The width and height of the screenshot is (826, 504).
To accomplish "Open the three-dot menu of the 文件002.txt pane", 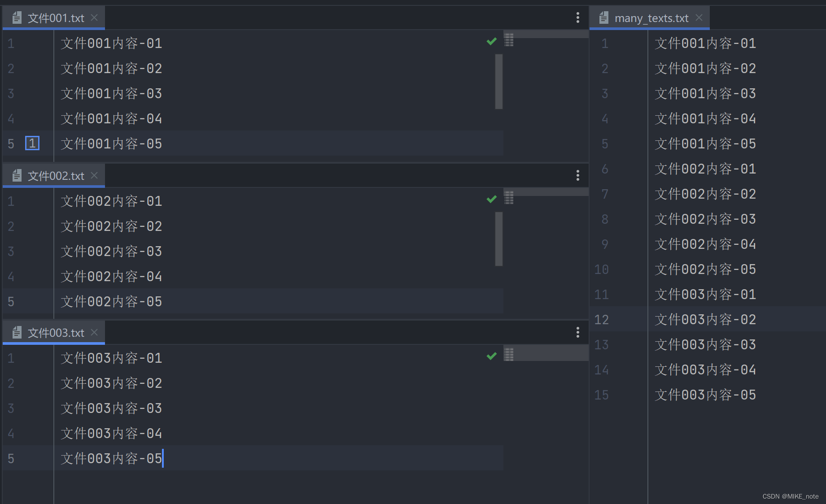I will coord(577,175).
